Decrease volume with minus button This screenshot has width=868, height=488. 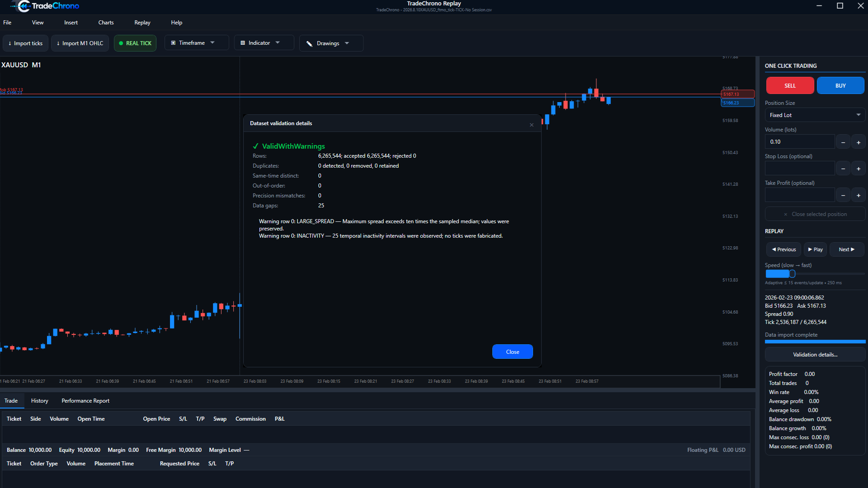point(843,142)
